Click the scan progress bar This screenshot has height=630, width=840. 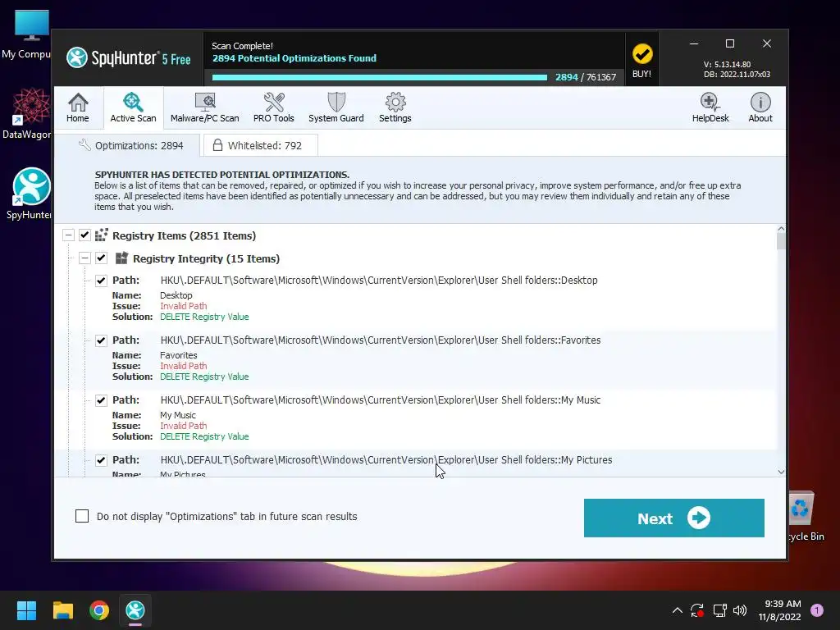click(379, 77)
